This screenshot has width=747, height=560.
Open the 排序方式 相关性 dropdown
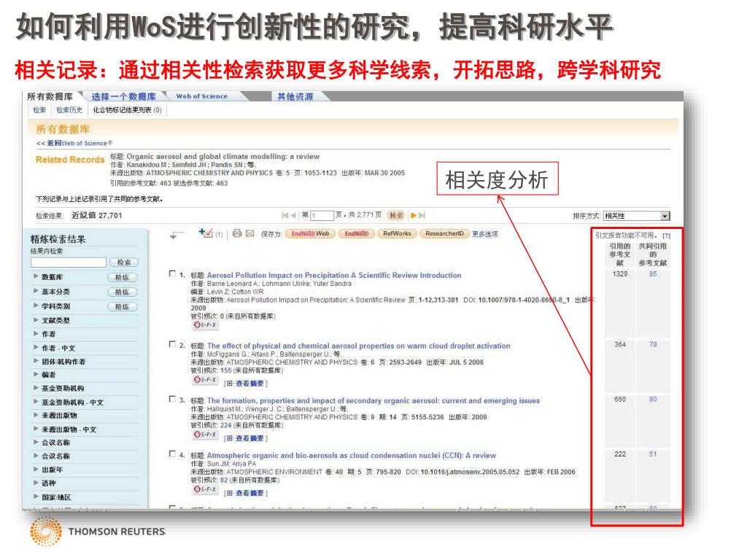point(636,216)
